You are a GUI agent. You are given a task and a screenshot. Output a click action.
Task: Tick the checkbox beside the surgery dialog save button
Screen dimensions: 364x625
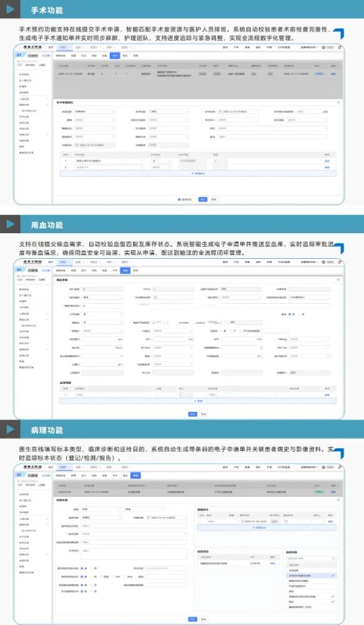point(179,199)
